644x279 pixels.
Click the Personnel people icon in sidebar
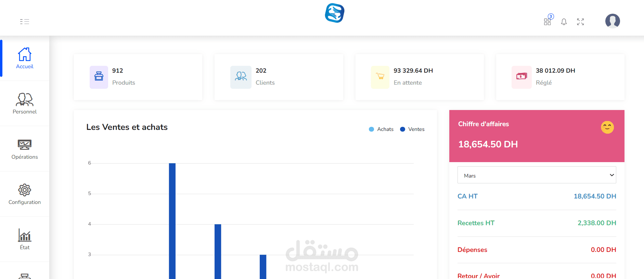(25, 99)
